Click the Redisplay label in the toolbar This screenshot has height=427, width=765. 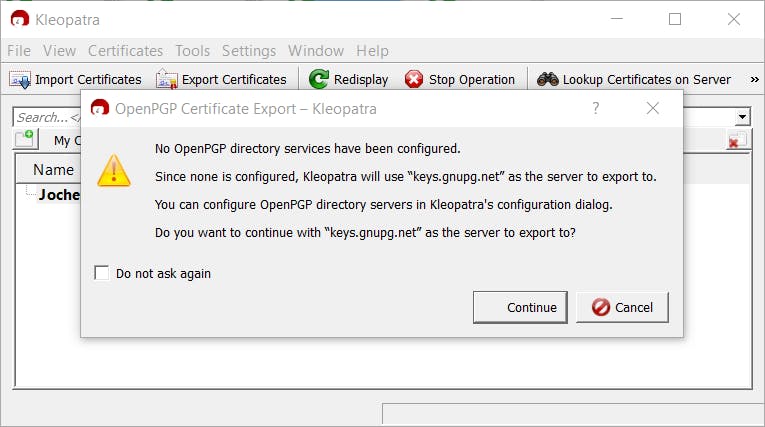pos(361,80)
